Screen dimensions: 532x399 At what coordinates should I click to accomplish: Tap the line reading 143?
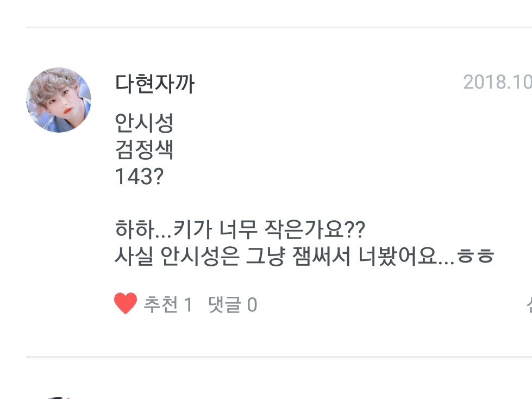tap(139, 177)
